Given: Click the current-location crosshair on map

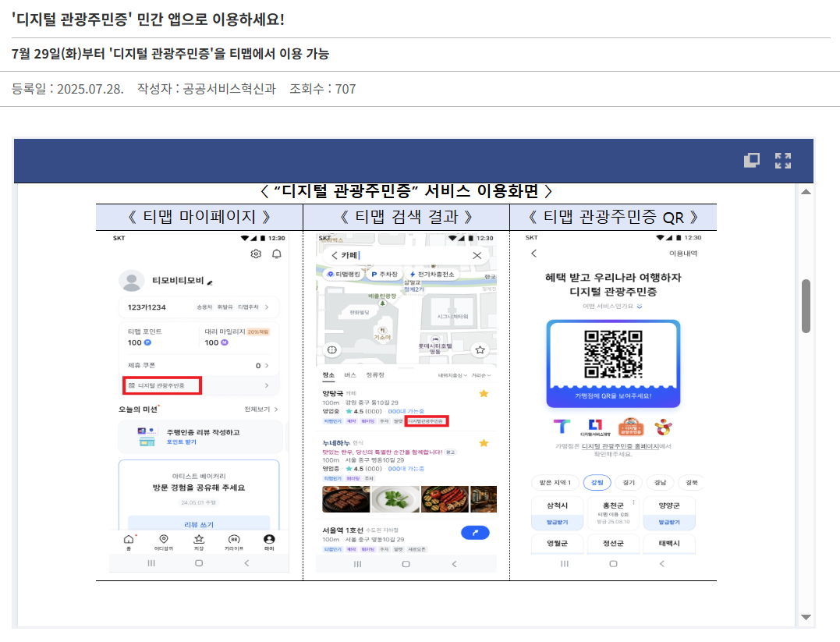Looking at the screenshot, I should pos(332,350).
